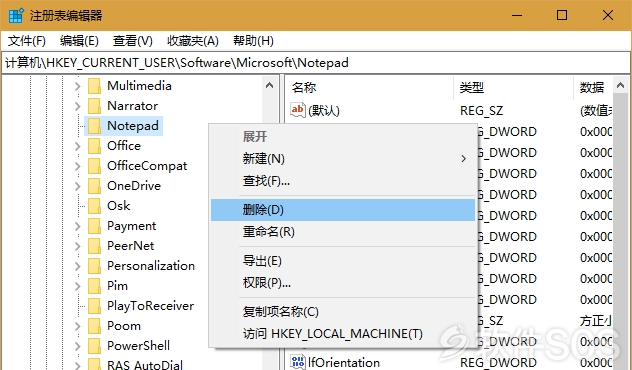This screenshot has width=632, height=370.
Task: Choose 导出(E) in the context menu
Action: click(x=343, y=261)
